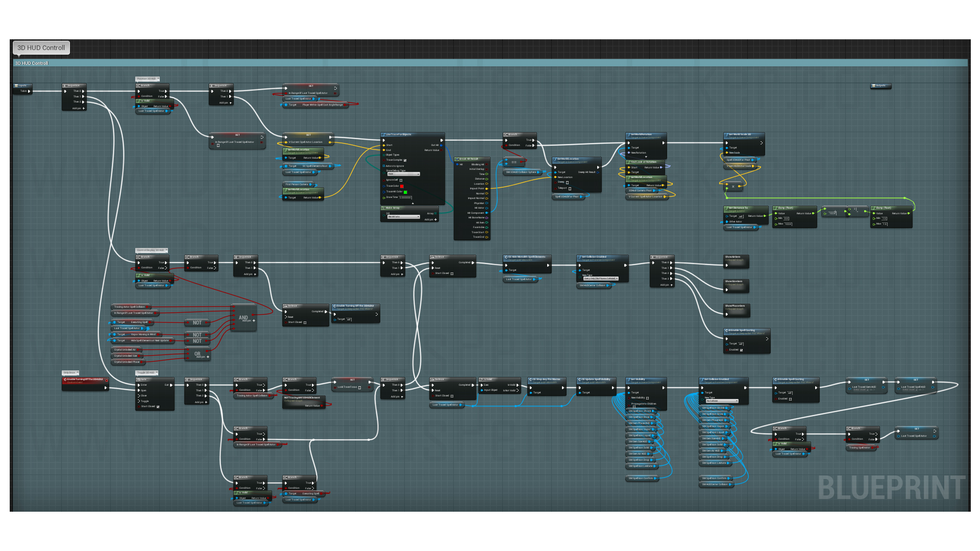Screen dimensions: 980x551
Task: Click the Gate node Toggle pin
Action: 139,402
